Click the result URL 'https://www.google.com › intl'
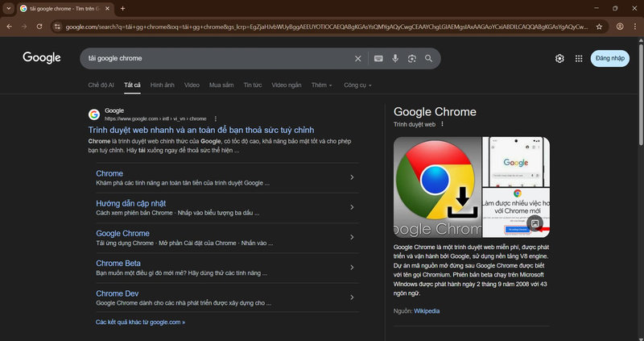This screenshot has width=644, height=341. click(x=155, y=119)
